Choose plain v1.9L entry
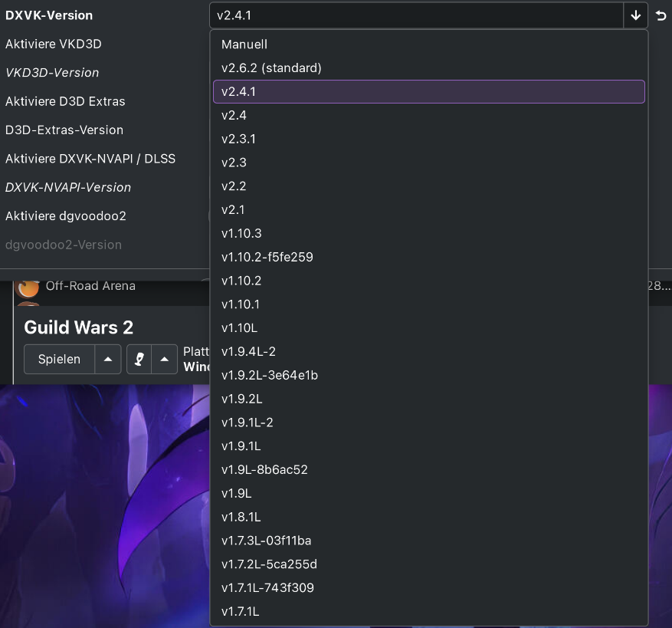672x628 pixels. pyautogui.click(x=428, y=493)
